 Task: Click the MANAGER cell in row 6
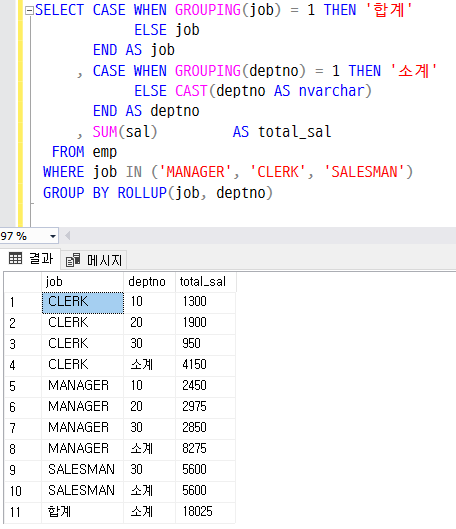point(83,407)
